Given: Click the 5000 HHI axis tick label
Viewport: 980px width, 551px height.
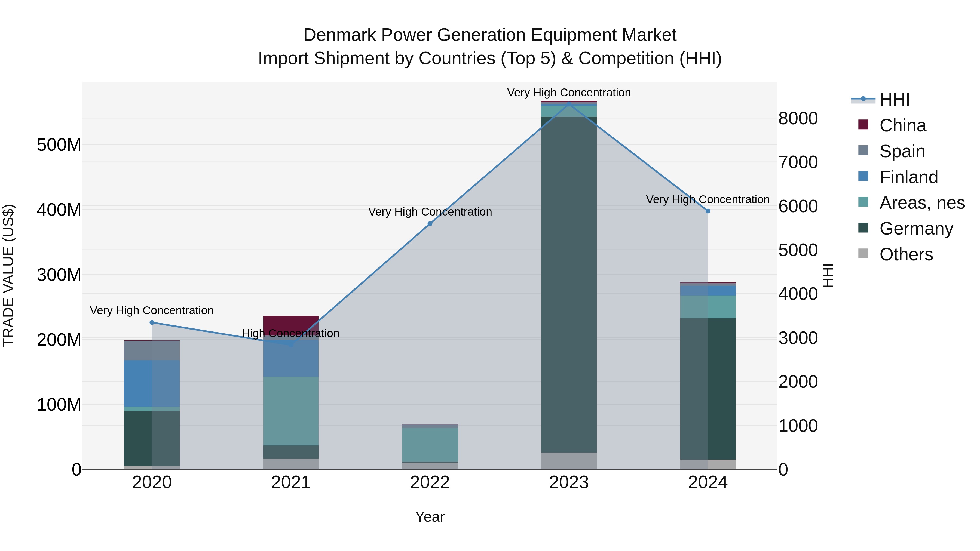Looking at the screenshot, I should pos(798,250).
